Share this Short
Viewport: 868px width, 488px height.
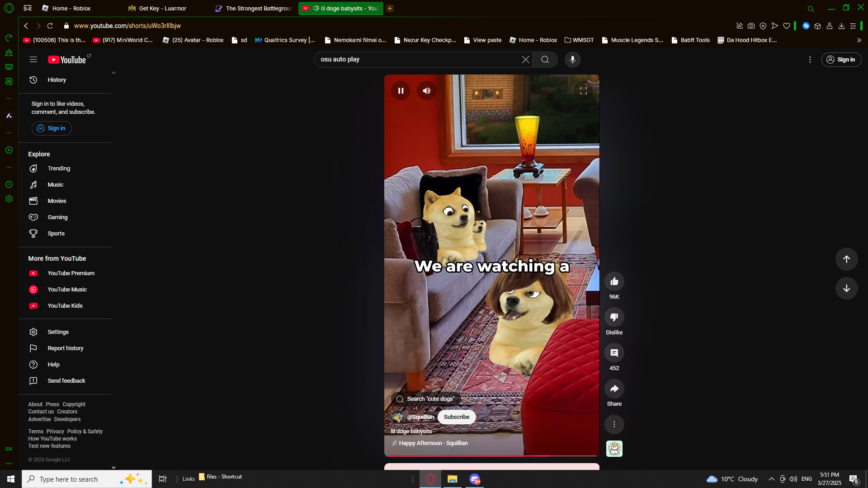point(614,389)
